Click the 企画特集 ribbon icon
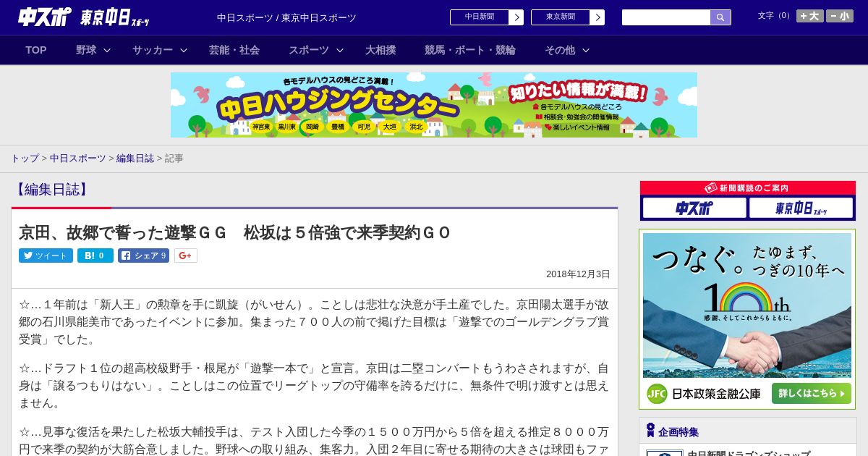Image resolution: width=868 pixels, height=456 pixels. pos(650,431)
